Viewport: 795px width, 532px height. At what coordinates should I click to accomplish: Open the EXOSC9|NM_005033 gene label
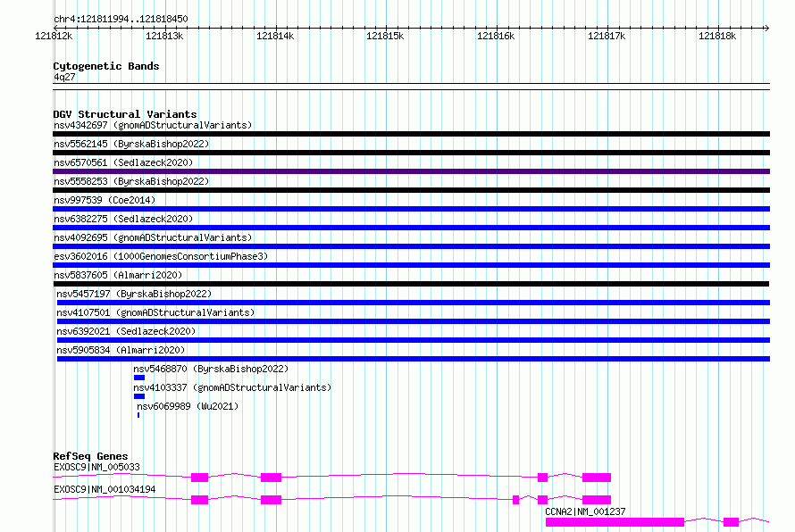[96, 467]
